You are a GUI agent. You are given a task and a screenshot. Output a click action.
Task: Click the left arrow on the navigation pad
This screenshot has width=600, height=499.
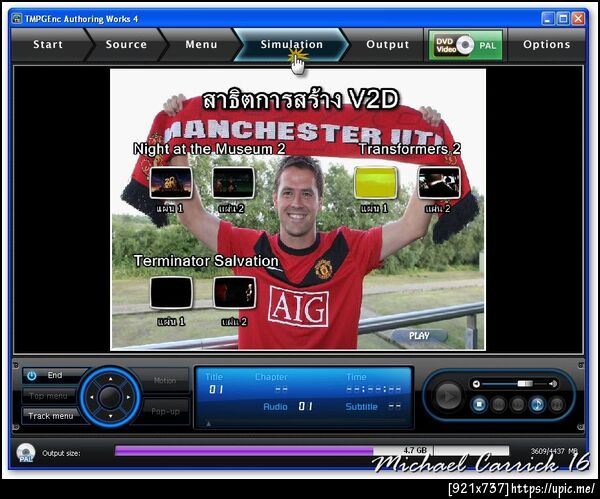click(x=92, y=397)
